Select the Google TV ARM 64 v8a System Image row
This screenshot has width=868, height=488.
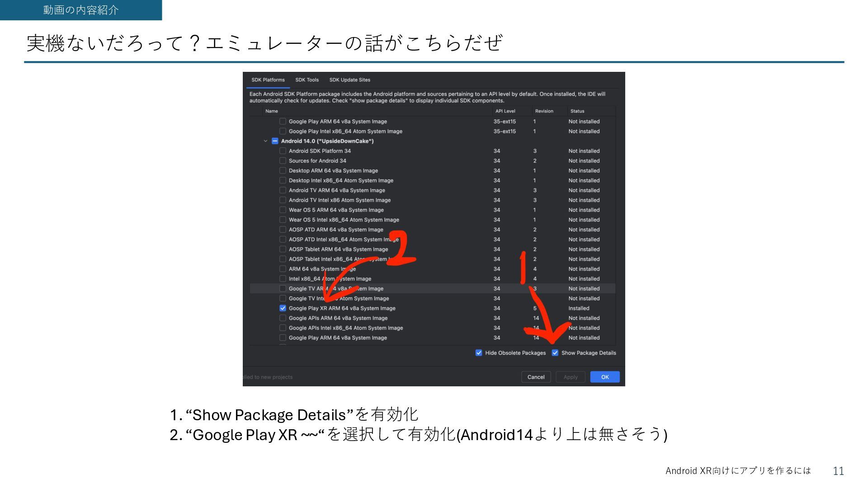433,289
